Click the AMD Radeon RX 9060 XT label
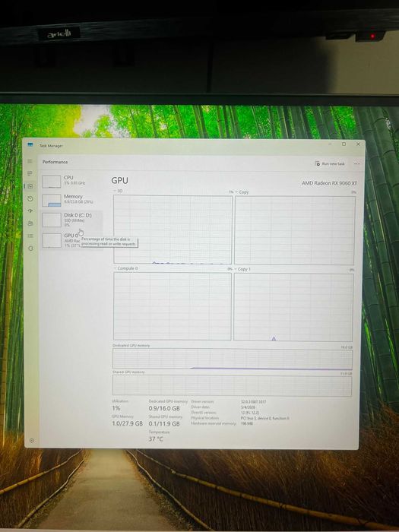399x532 pixels. (329, 183)
